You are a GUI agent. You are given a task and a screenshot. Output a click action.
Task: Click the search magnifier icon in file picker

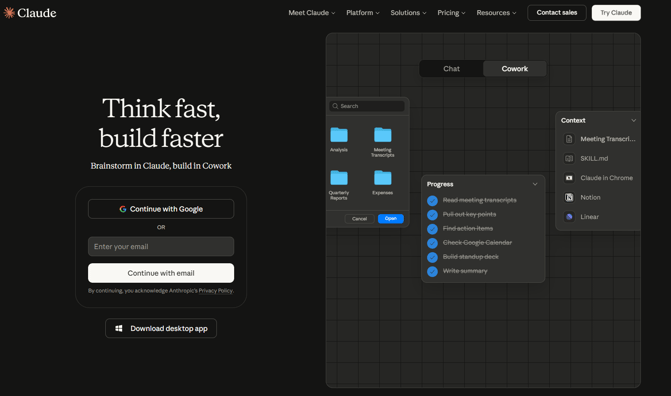tap(335, 106)
